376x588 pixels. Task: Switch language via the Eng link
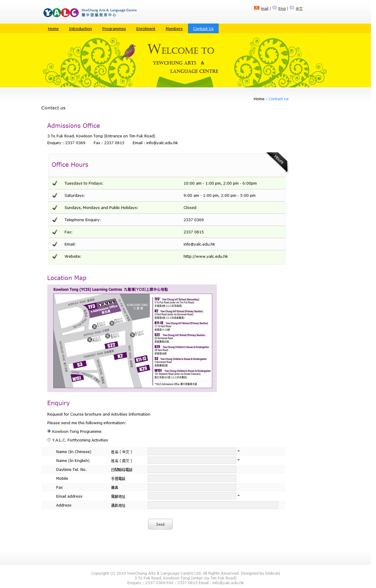coord(282,9)
